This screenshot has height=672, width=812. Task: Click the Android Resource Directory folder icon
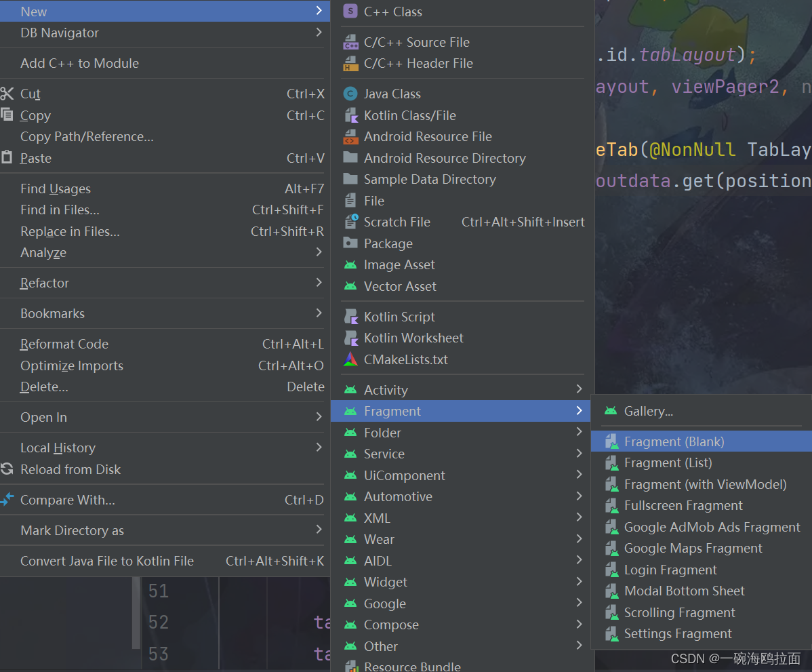[350, 157]
